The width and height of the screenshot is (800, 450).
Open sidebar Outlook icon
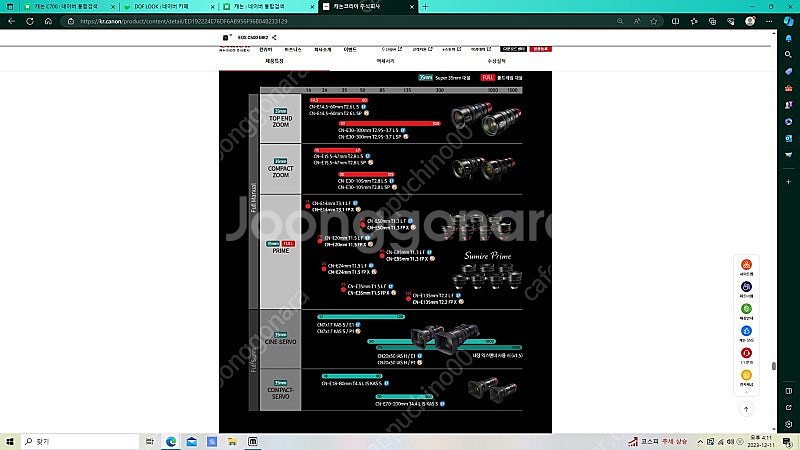pyautogui.click(x=788, y=138)
